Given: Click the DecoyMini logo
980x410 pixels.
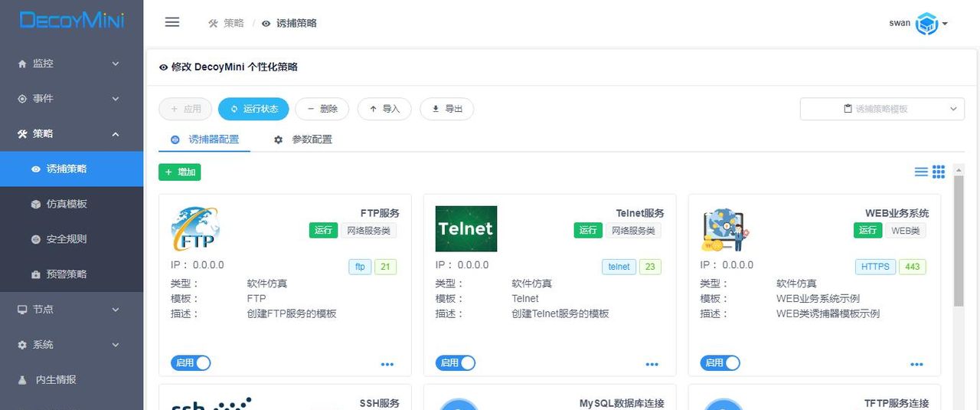Looking at the screenshot, I should pos(72,21).
